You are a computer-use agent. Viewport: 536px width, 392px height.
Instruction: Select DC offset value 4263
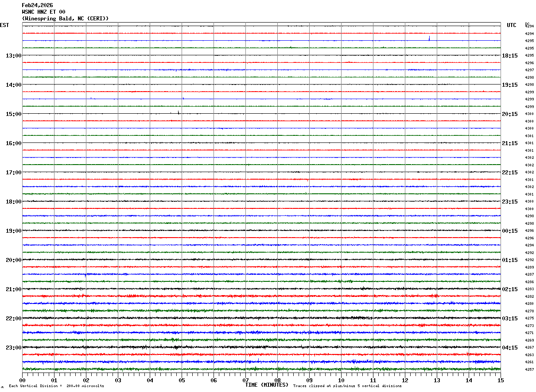529,355
